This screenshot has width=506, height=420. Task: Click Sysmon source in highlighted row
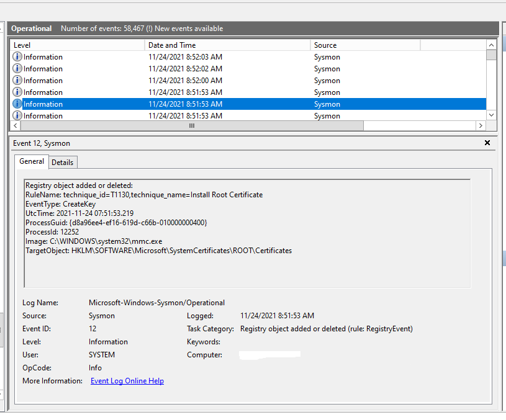(x=327, y=104)
